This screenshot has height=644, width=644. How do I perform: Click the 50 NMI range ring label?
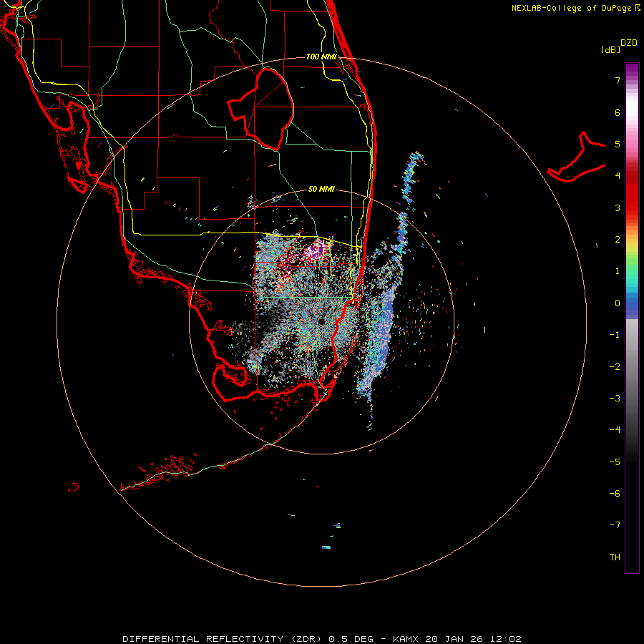pyautogui.click(x=321, y=189)
